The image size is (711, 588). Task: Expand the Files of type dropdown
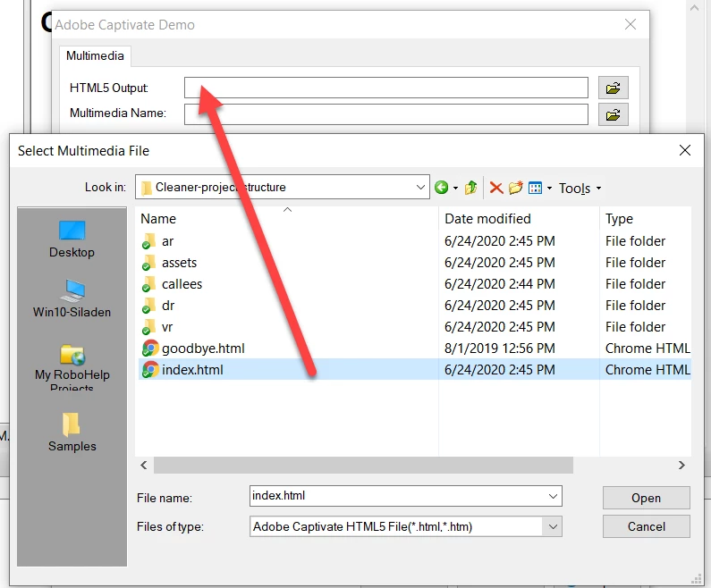553,526
